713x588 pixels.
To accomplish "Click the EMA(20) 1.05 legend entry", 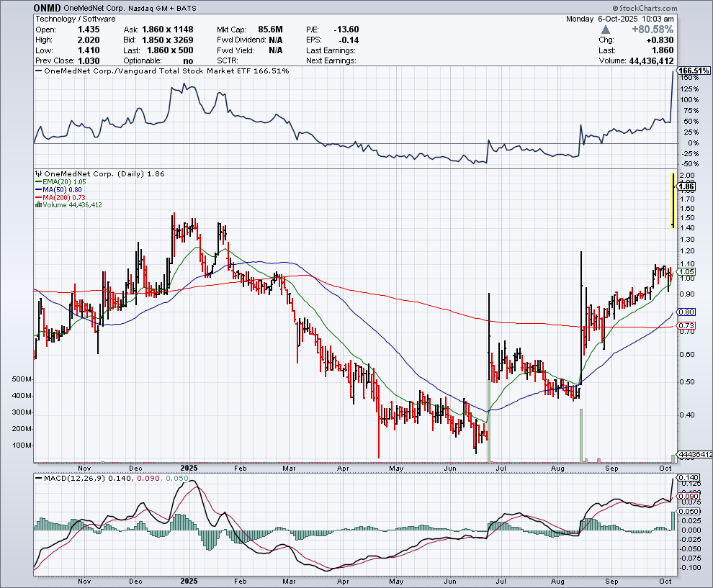I will (61, 182).
